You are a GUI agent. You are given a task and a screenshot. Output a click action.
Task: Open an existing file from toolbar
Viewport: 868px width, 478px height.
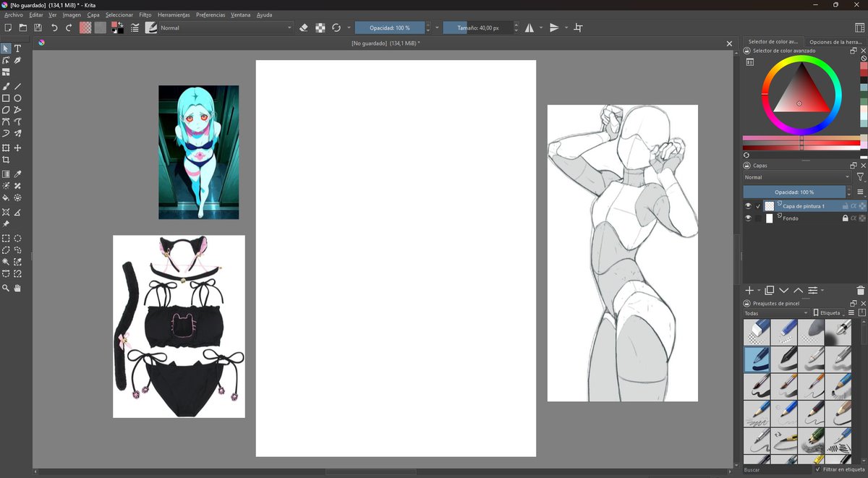(23, 27)
